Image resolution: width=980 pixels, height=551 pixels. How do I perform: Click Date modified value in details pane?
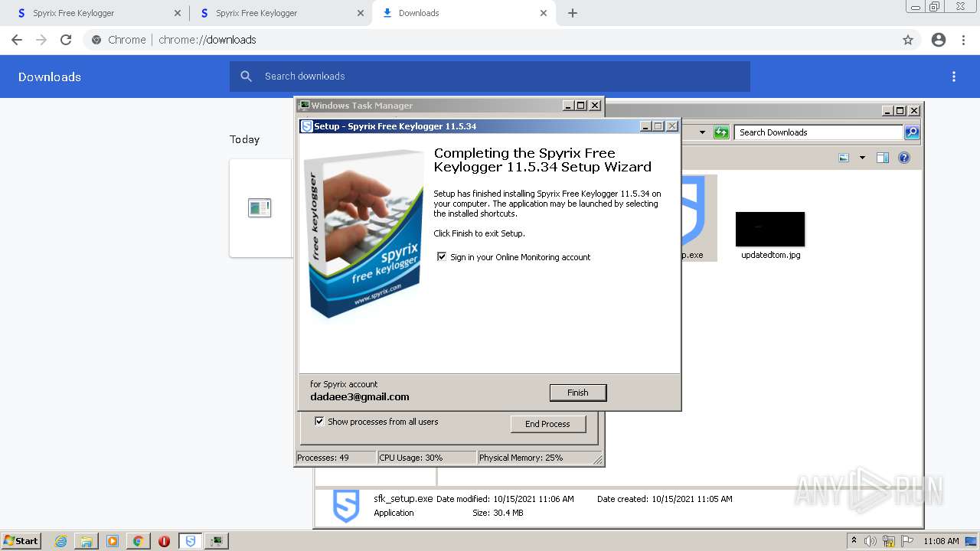534,499
